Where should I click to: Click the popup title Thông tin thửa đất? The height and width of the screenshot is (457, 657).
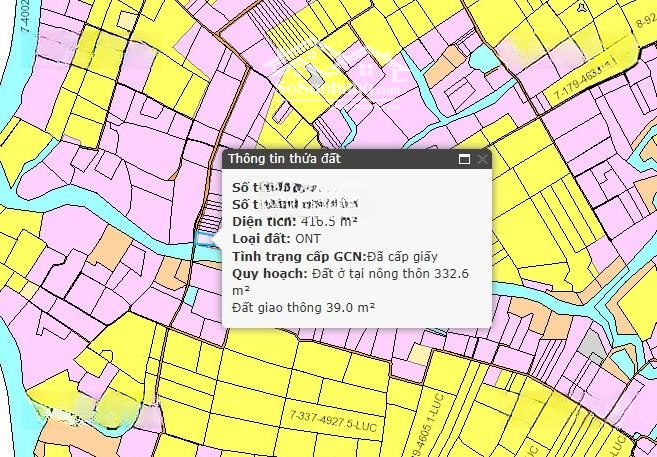288,159
